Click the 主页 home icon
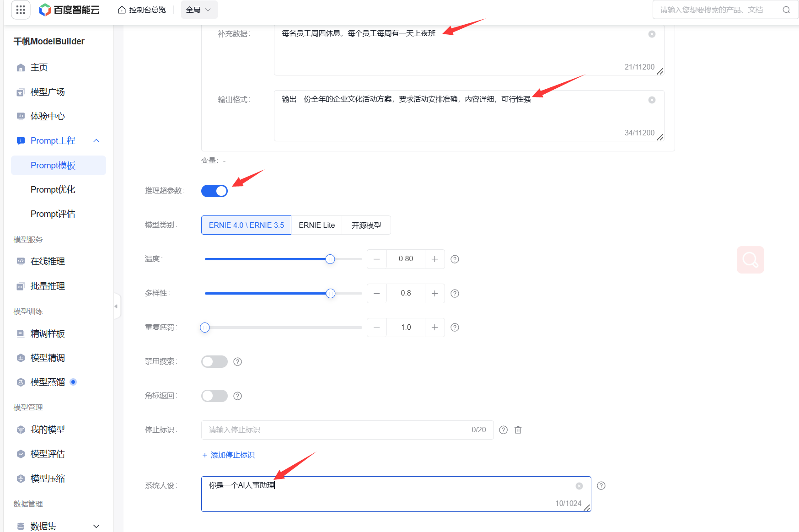799x532 pixels. [x=21, y=68]
